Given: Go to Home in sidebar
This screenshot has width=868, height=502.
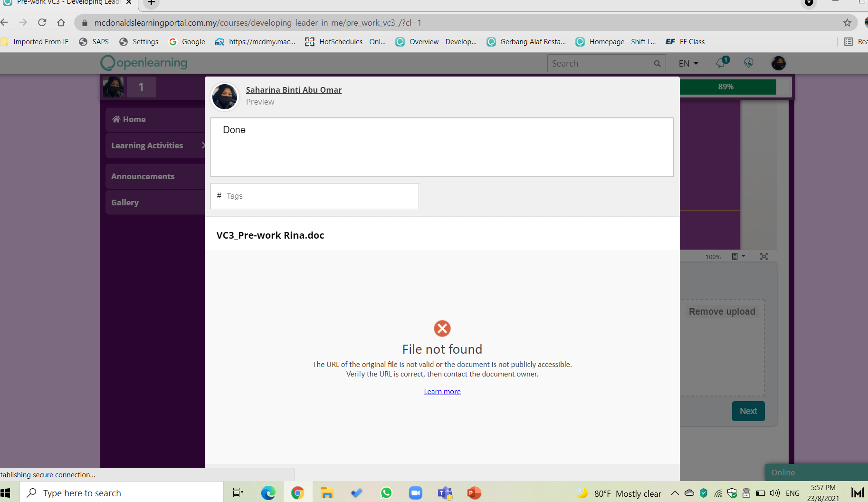Looking at the screenshot, I should tap(129, 119).
